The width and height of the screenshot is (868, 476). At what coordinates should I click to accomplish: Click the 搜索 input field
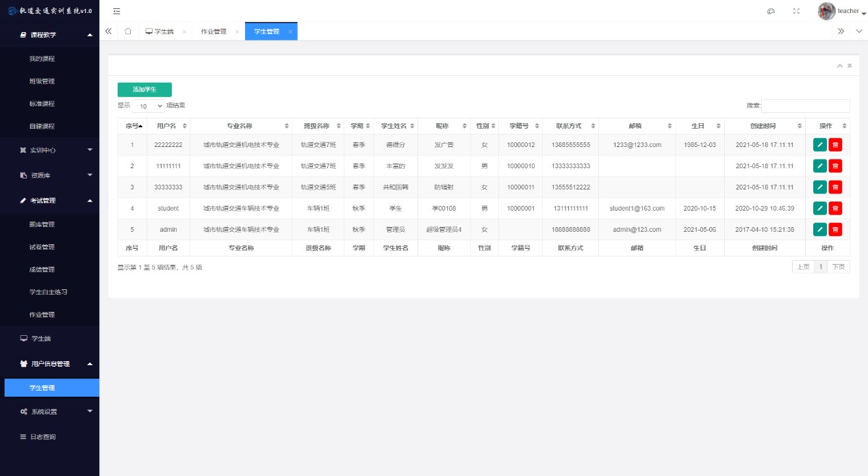(x=805, y=106)
